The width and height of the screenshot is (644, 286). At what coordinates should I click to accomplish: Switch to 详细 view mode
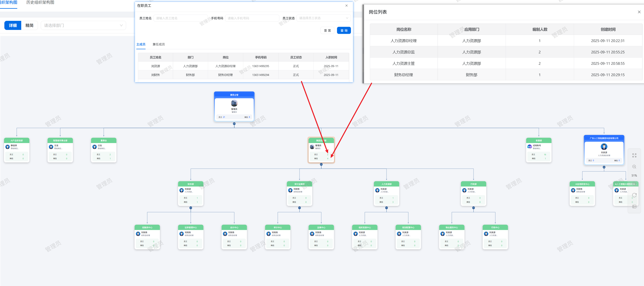13,26
